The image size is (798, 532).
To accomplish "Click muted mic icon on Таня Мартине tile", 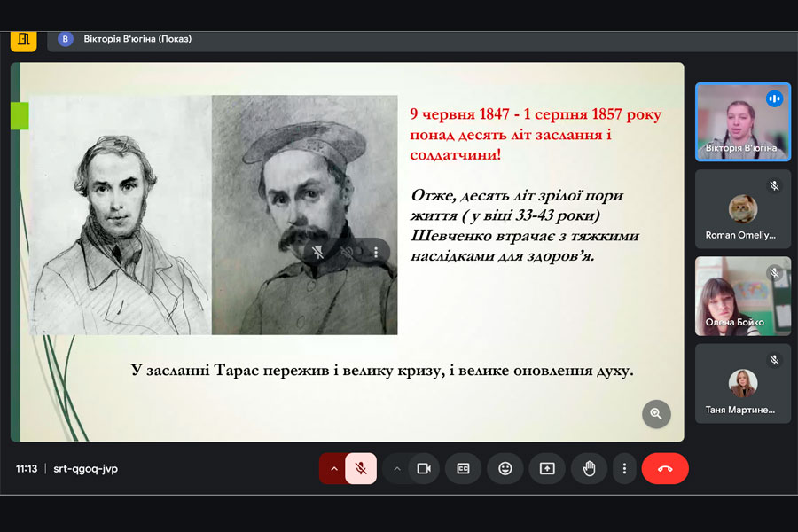I will tap(775, 360).
